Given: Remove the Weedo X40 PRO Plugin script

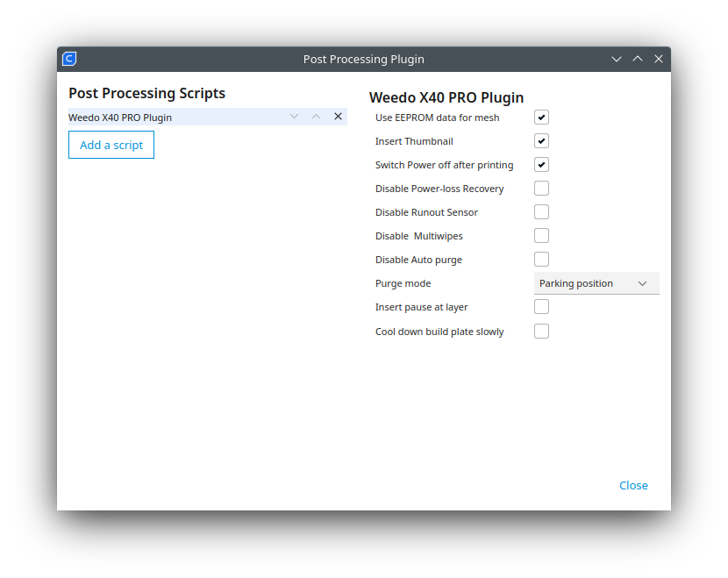Looking at the screenshot, I should (x=338, y=116).
